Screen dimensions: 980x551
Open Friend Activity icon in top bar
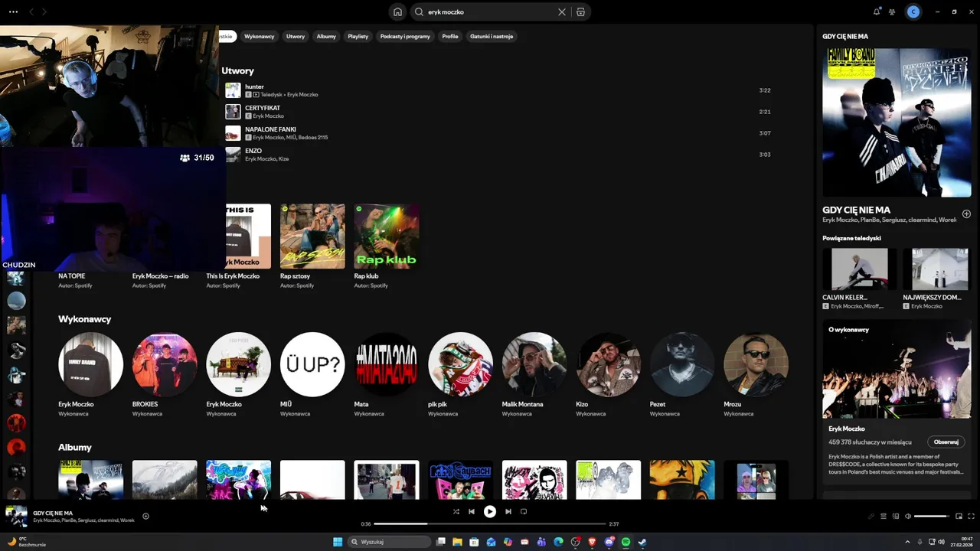click(x=892, y=12)
